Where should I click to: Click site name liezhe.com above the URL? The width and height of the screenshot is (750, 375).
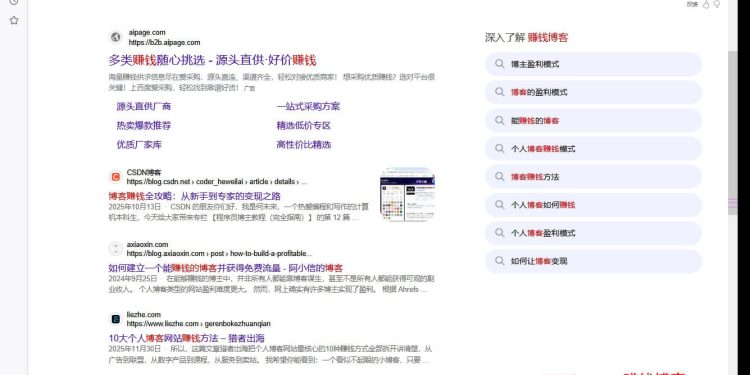(x=143, y=314)
